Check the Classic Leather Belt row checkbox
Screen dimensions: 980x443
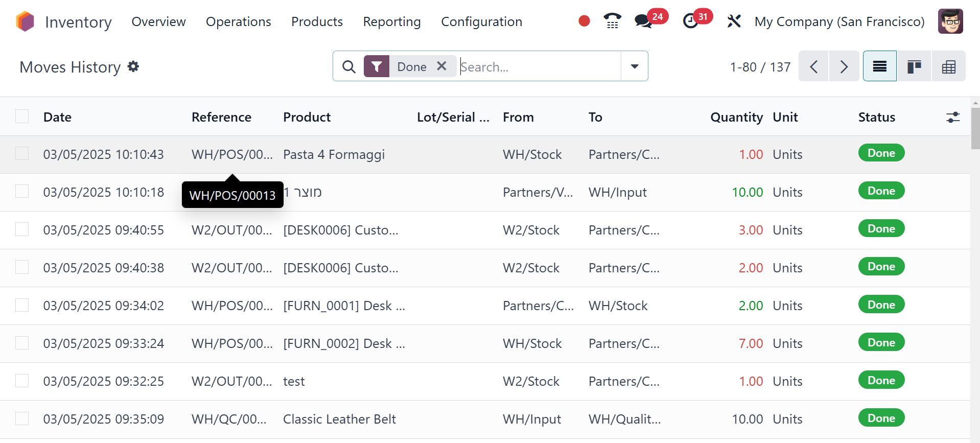click(x=22, y=418)
